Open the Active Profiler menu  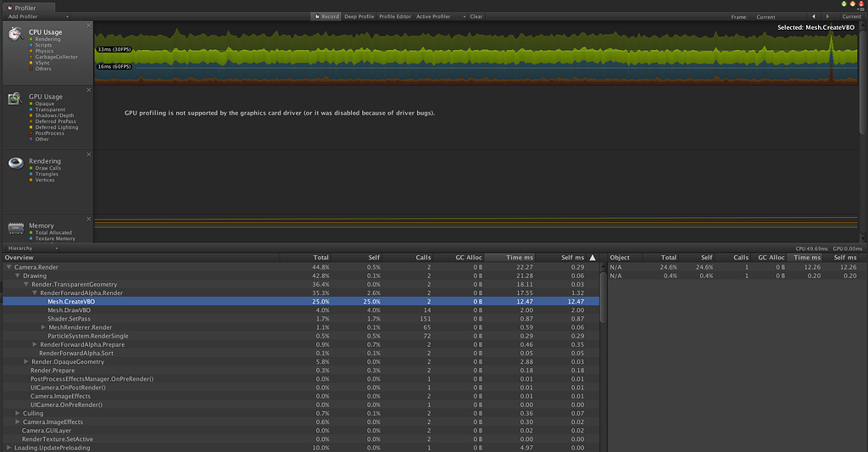441,17
